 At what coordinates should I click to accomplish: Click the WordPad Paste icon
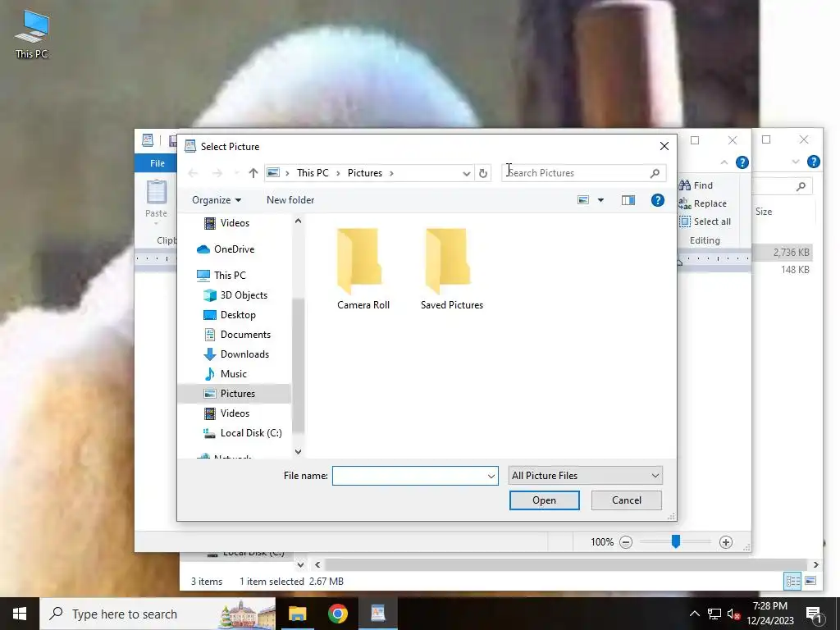157,192
